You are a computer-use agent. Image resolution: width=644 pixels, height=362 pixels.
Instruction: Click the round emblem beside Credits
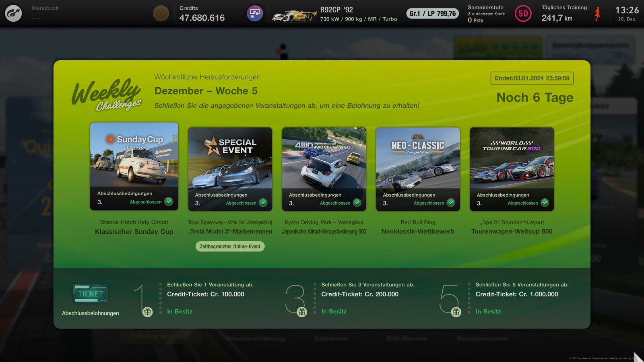pos(161,13)
